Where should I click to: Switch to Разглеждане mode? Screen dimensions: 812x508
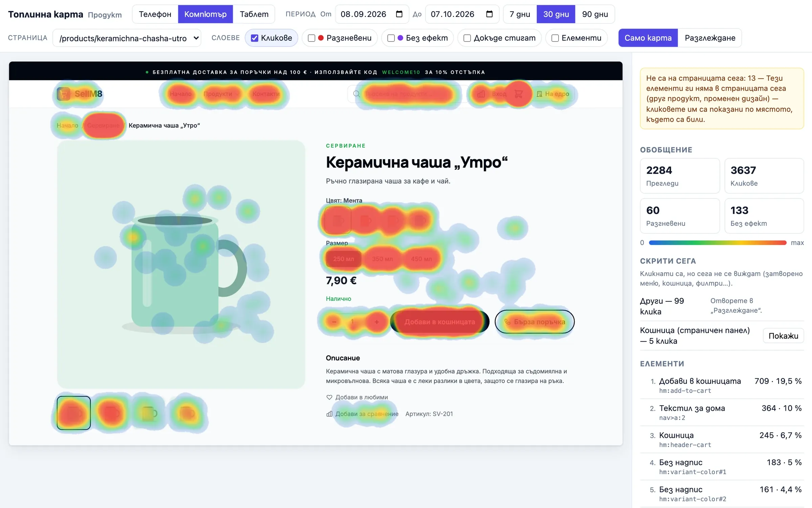tap(710, 38)
